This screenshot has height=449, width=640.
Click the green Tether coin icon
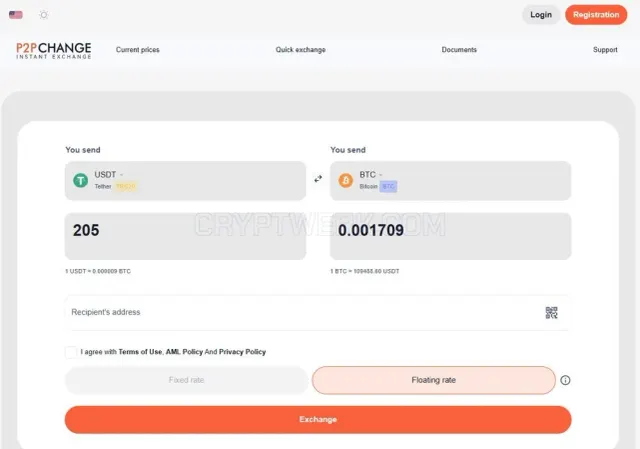point(80,180)
